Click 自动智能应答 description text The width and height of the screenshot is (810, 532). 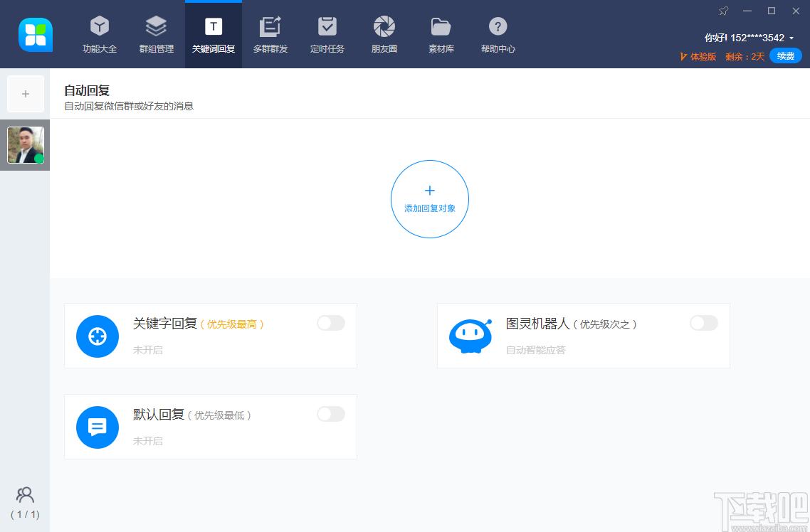(536, 350)
